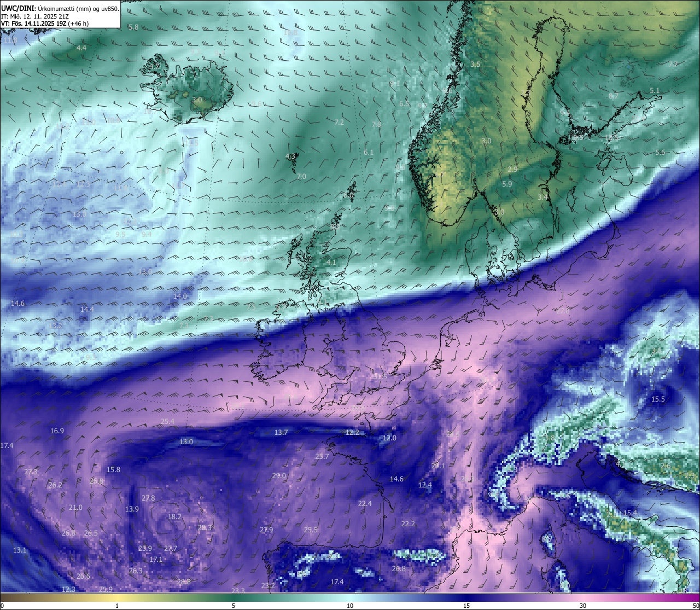Image resolution: width=700 pixels, height=610 pixels.
Task: Click the 25.4 value label
Action: pyautogui.click(x=167, y=422)
